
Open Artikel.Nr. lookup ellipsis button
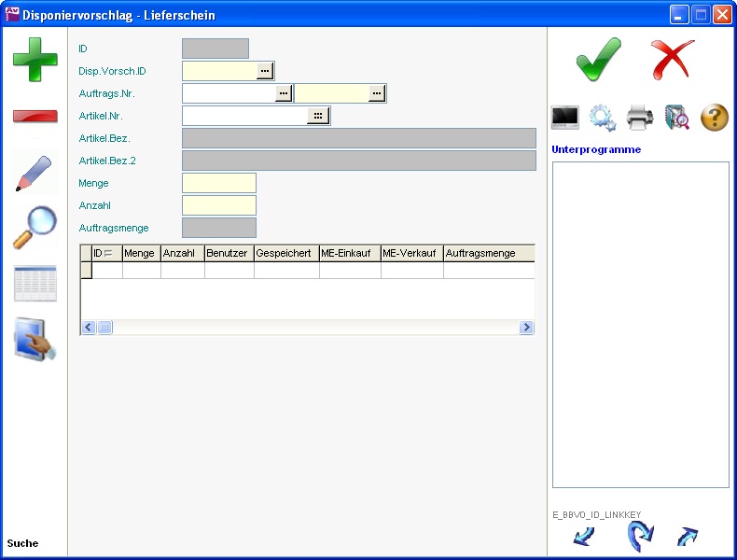click(x=318, y=116)
